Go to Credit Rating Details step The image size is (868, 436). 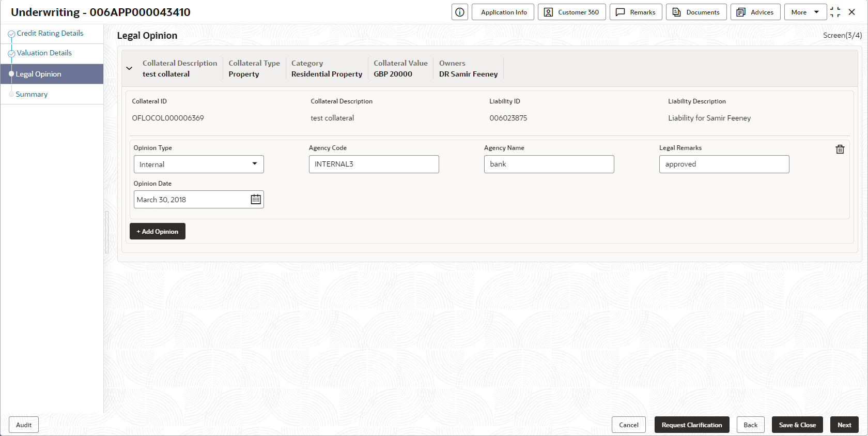(x=50, y=33)
